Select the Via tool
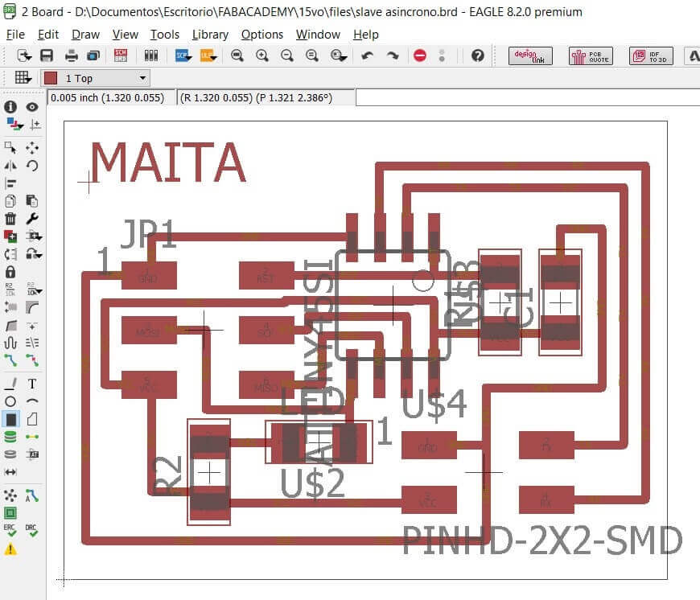 tap(10, 437)
